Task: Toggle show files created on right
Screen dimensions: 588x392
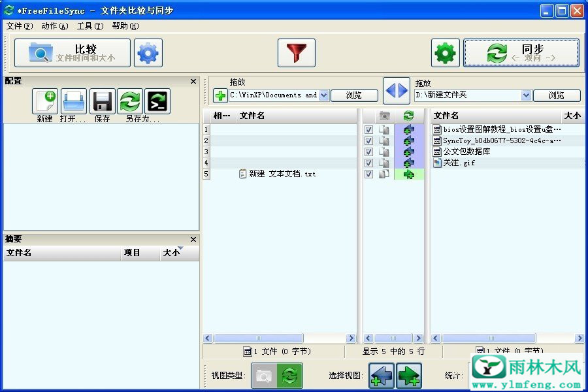Action: (409, 376)
